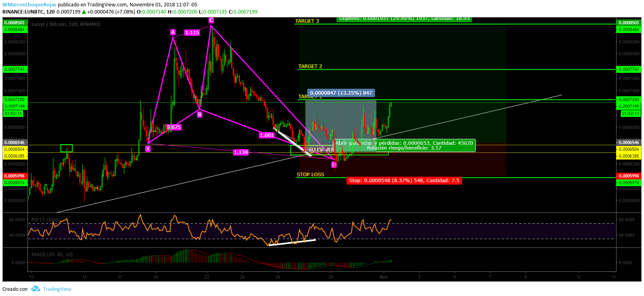This screenshot has width=644, height=296.
Task: Click the Lunyr / Bitcoin, 120, BINANCE chart title
Action: [66, 24]
